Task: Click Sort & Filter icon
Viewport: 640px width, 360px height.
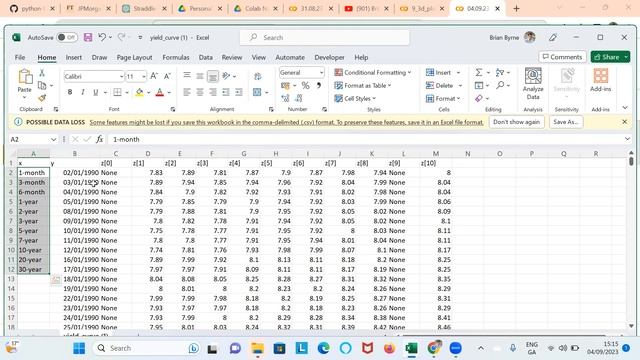Action: coord(500,73)
